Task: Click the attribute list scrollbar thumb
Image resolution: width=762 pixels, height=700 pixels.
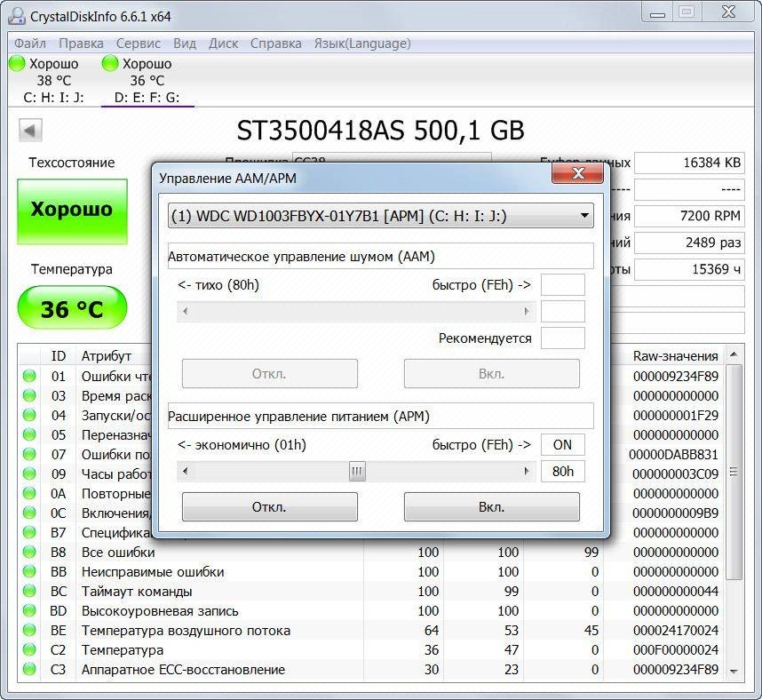Action: point(734,472)
